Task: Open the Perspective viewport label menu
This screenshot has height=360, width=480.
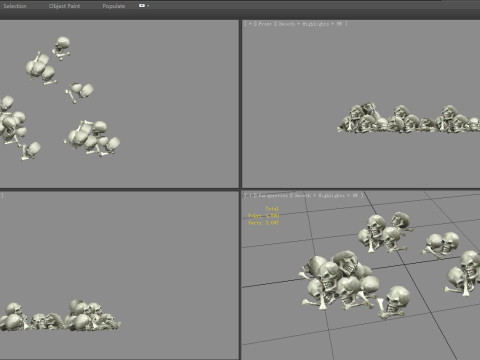Action: [273, 195]
